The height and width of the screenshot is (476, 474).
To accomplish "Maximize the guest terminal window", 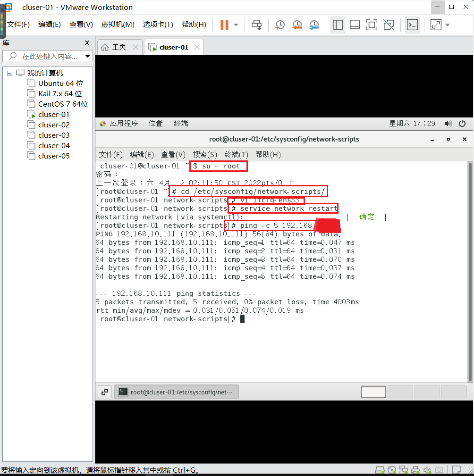I will [x=449, y=139].
